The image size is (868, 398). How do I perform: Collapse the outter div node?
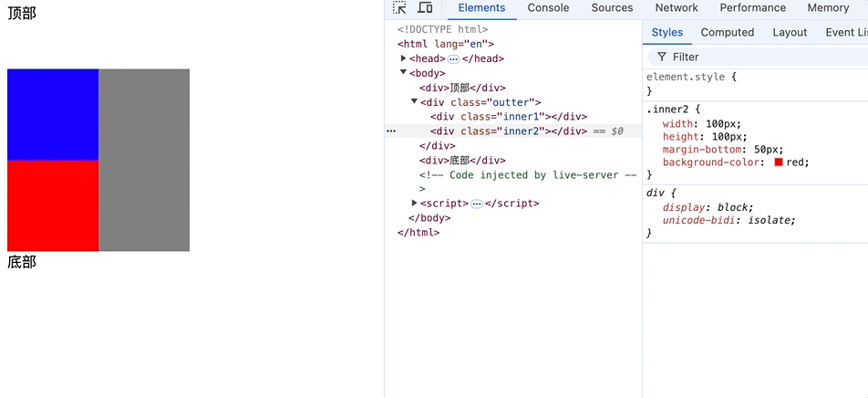[x=414, y=101]
